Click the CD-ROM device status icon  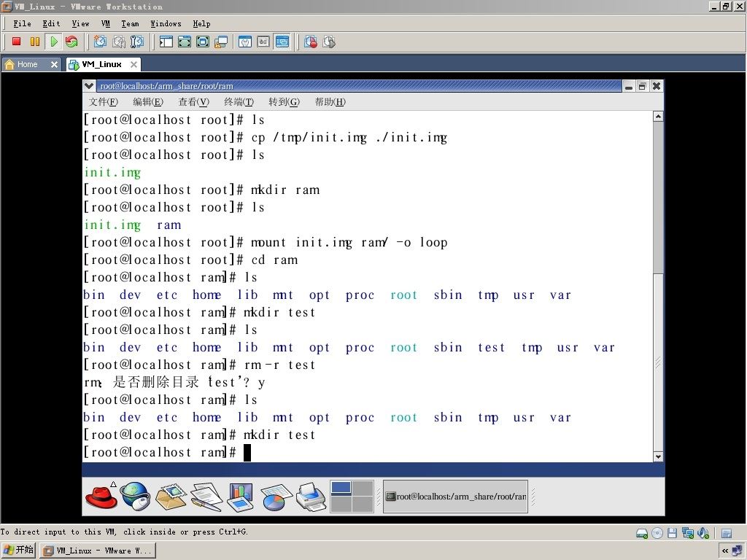point(657,533)
